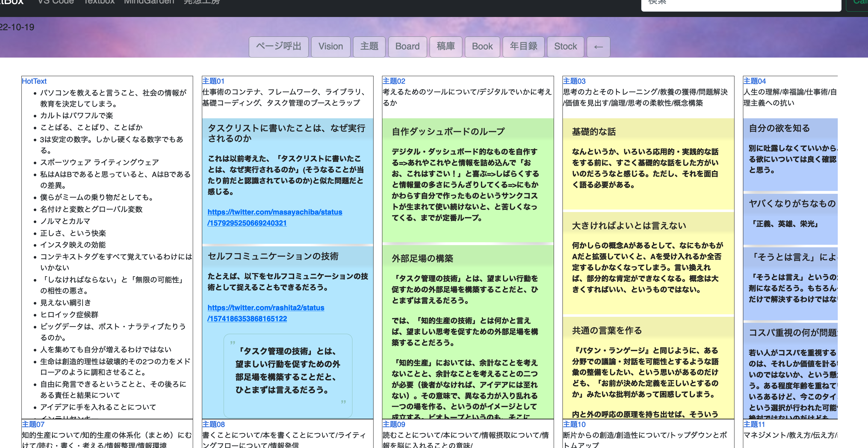Open the Stock view
868x448 pixels.
(x=565, y=47)
